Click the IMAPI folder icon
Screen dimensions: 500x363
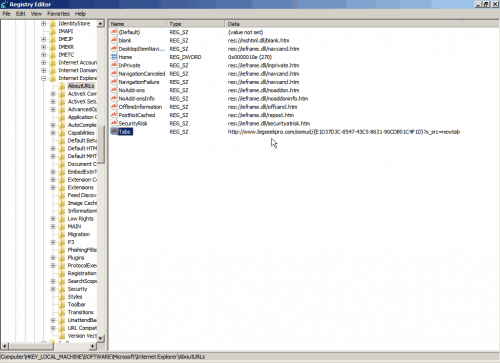[53, 31]
